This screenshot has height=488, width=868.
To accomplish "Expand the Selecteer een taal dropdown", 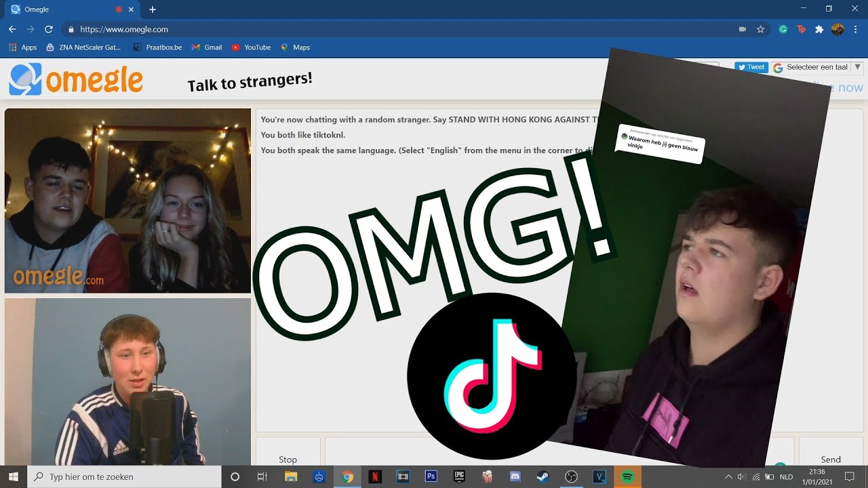I will click(816, 67).
